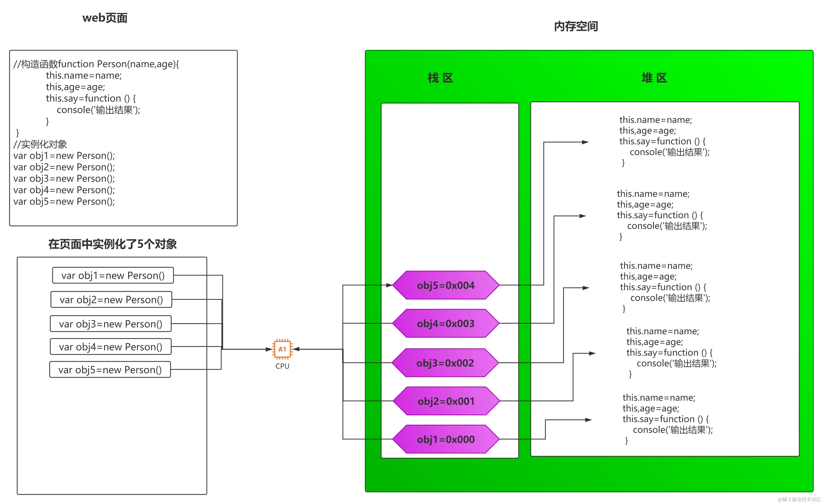Click the 'var obj1=new Person()' box
The image size is (823, 504).
click(x=113, y=275)
